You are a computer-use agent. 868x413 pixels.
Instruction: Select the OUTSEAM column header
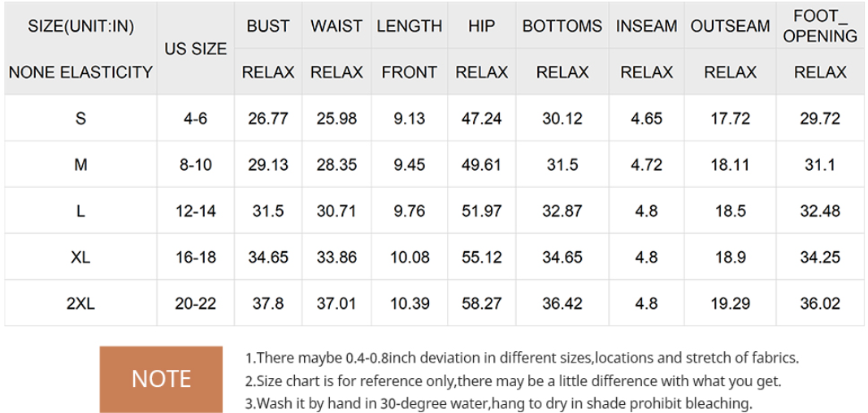click(x=730, y=26)
